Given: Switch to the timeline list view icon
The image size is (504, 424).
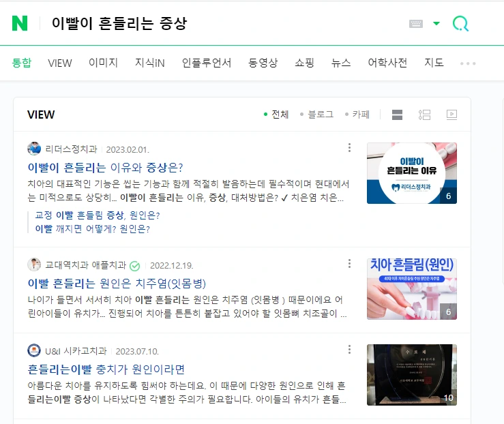Looking at the screenshot, I should pos(424,115).
